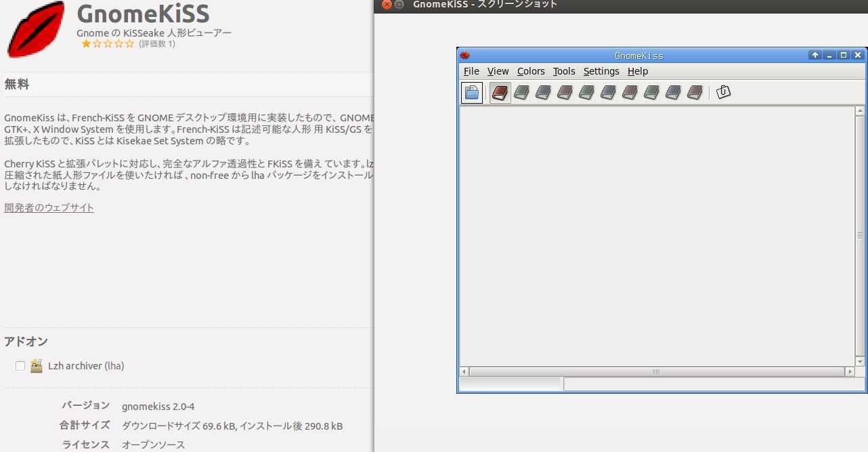Viewport: 868px width, 452px height.
Task: Select the eighth book set icon in toolbar
Action: click(x=651, y=92)
